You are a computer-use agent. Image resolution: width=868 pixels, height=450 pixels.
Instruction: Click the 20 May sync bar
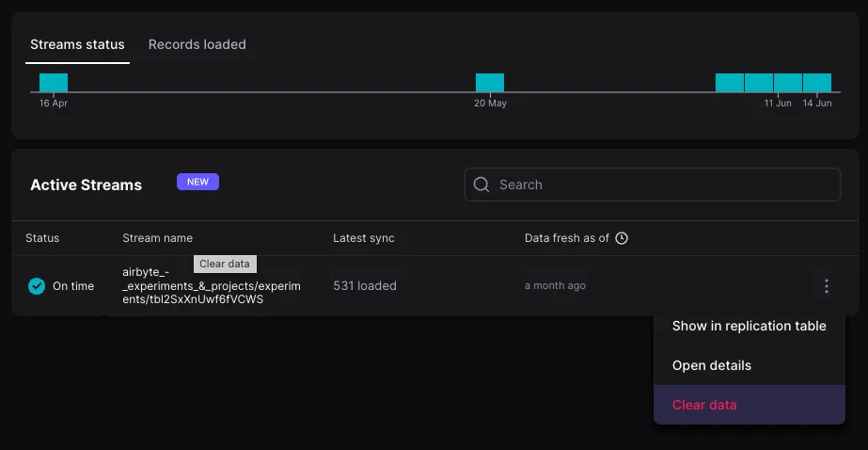click(x=490, y=83)
